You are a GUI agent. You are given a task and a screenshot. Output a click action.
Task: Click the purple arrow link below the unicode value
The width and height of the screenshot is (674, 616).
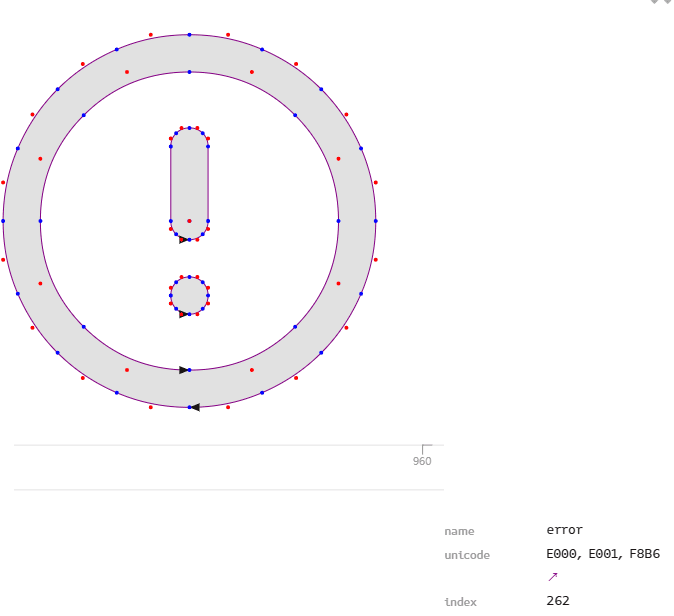[x=552, y=576]
